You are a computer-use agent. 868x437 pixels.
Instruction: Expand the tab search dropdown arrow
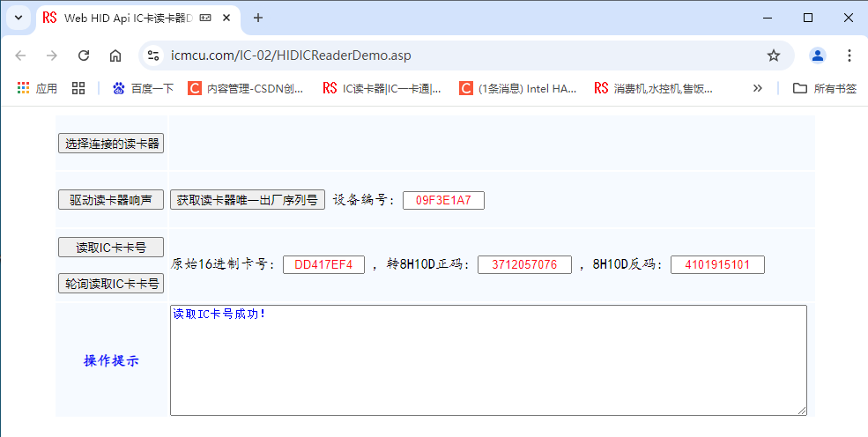(x=18, y=18)
